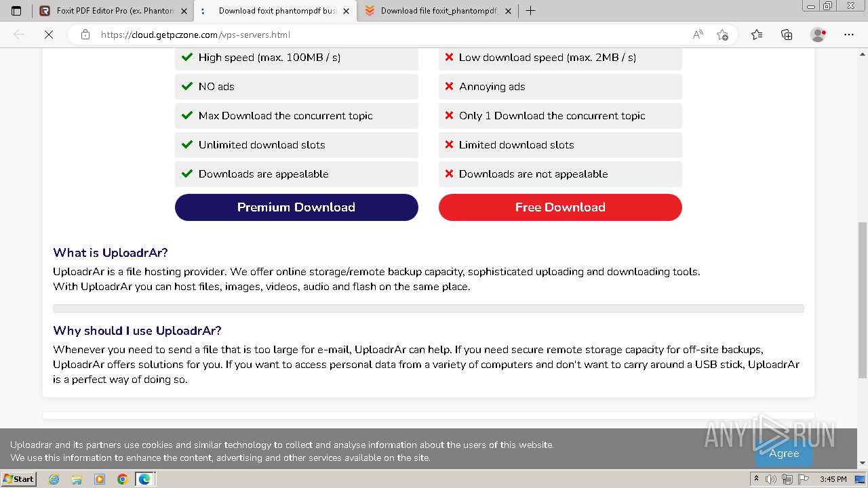Switch to the Foxit PDF Editor Pro tab
The width and height of the screenshot is (868, 488).
[113, 11]
